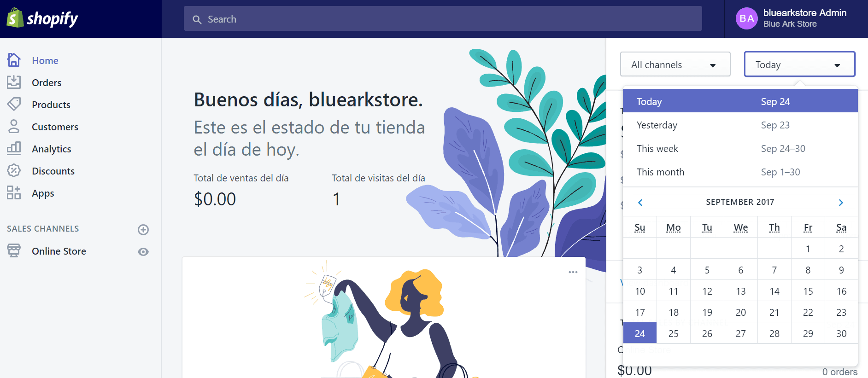Open the card's three-dot options menu
This screenshot has width=868, height=378.
[573, 272]
